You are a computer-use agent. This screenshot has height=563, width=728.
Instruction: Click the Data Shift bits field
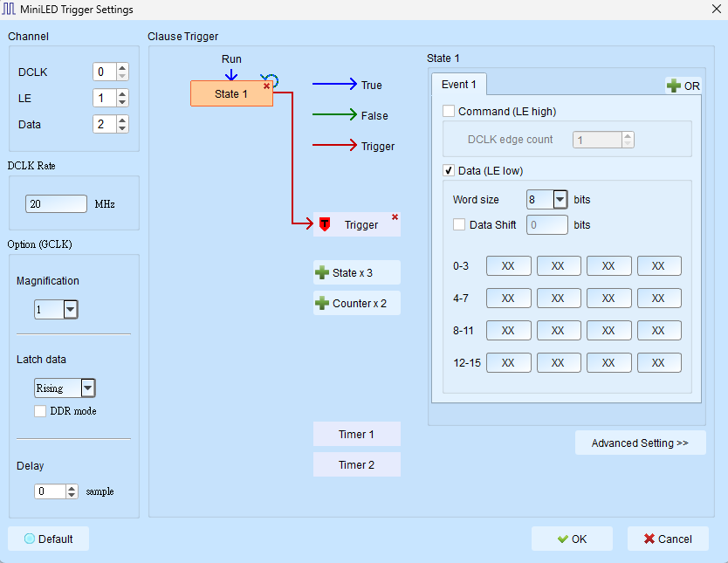[547, 224]
